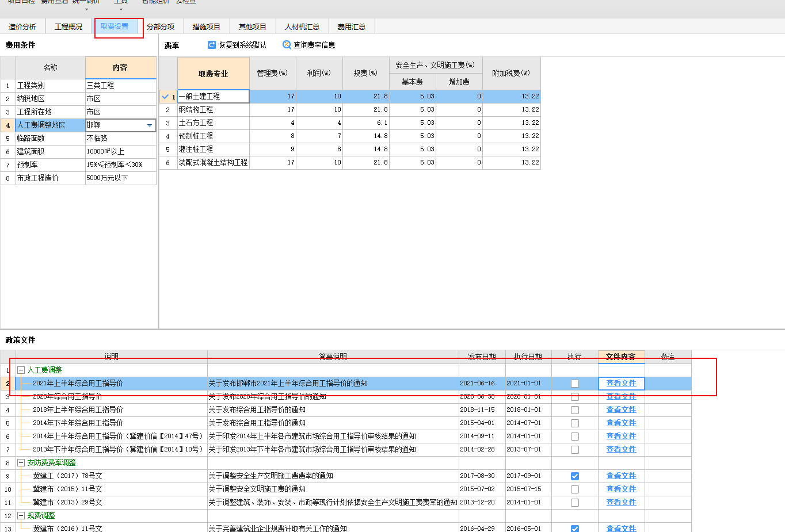Click management fee value 4 for 土石方工程
The image size is (785, 532).
pyautogui.click(x=272, y=123)
